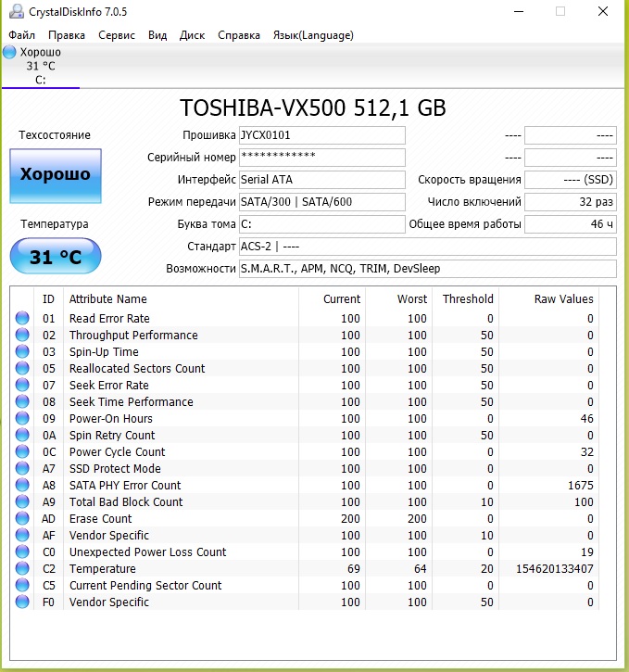Click the status orb for Seek Time Performance
Screen dimensions: 629x672
point(22,401)
